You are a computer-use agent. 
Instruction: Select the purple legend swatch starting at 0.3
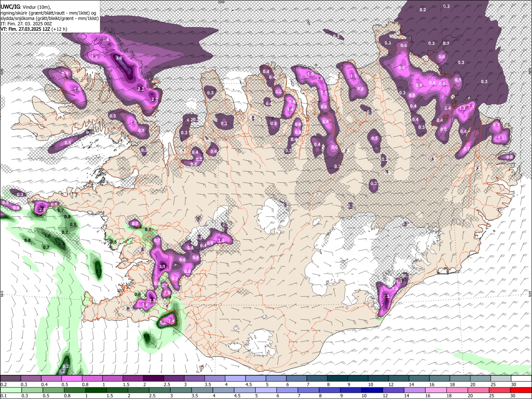(31, 379)
